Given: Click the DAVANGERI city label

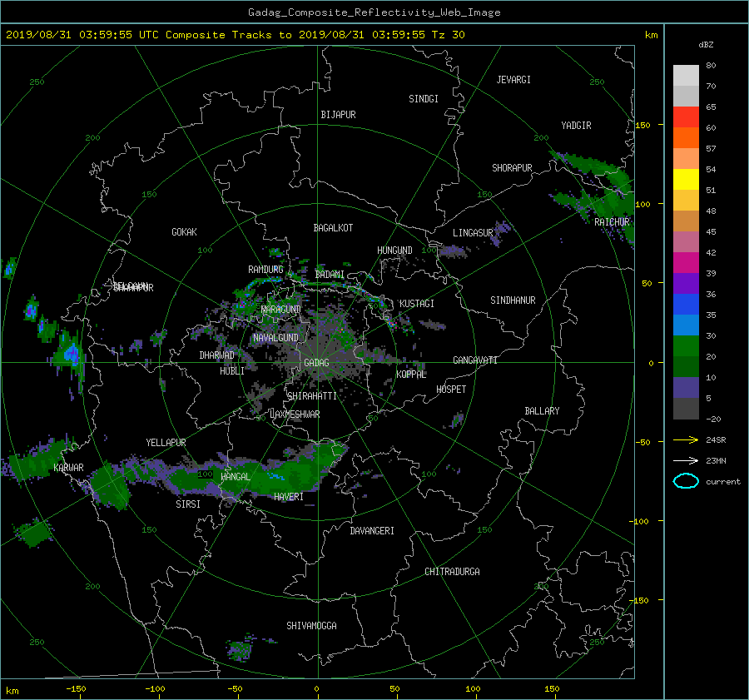Looking at the screenshot, I should pos(372,531).
